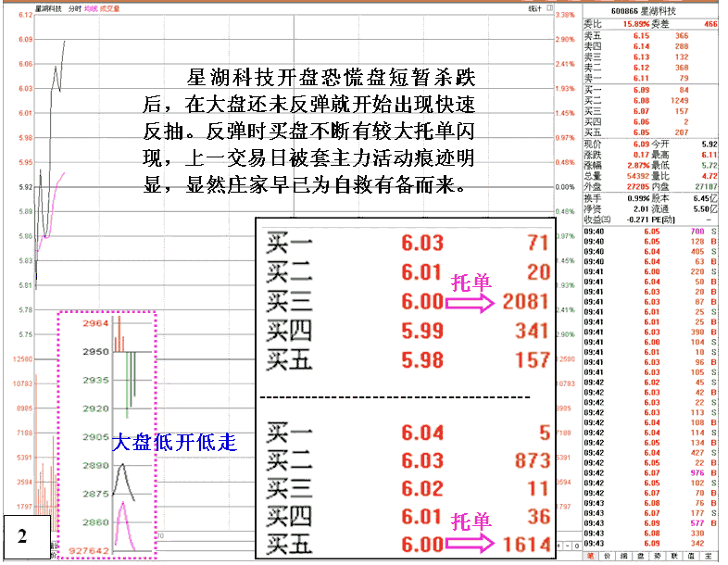728x565 pixels.
Task: Select the 买四 6.06 bid row in quote panel
Action: click(650, 122)
